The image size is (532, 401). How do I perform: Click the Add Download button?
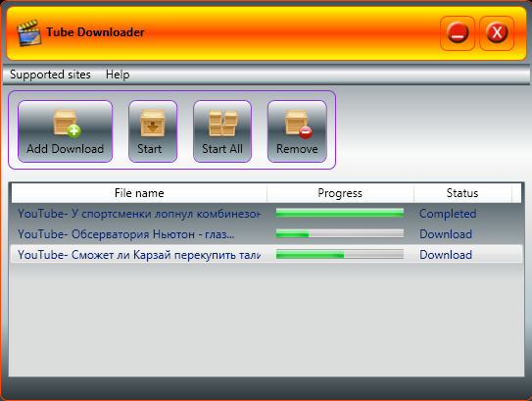(x=65, y=131)
